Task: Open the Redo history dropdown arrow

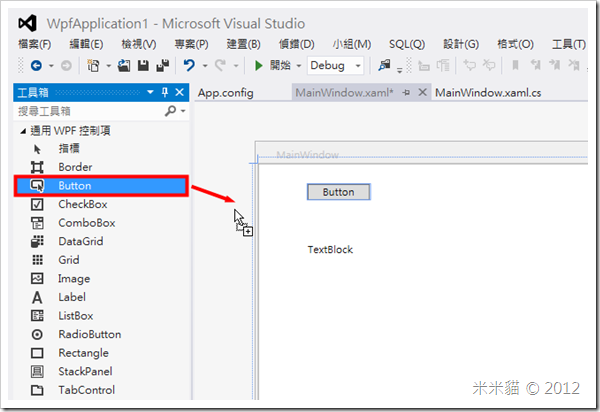Action: tap(236, 66)
